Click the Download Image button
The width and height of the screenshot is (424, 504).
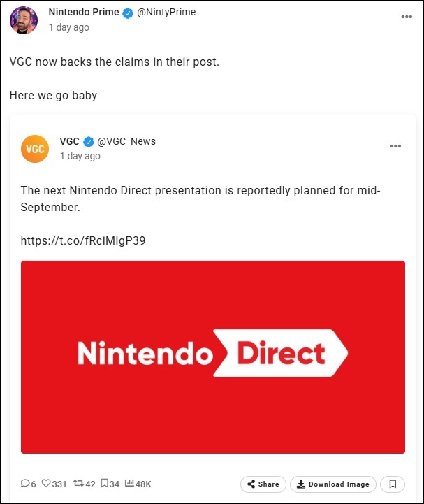tap(333, 484)
